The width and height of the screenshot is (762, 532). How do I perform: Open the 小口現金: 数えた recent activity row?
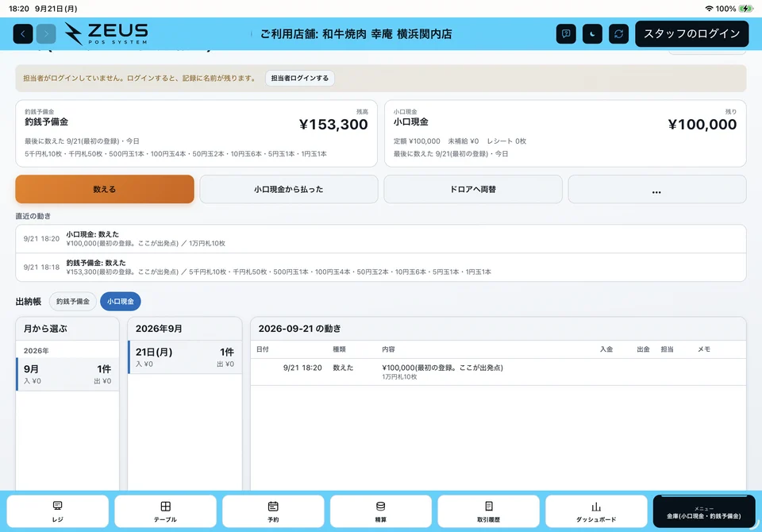coord(381,239)
